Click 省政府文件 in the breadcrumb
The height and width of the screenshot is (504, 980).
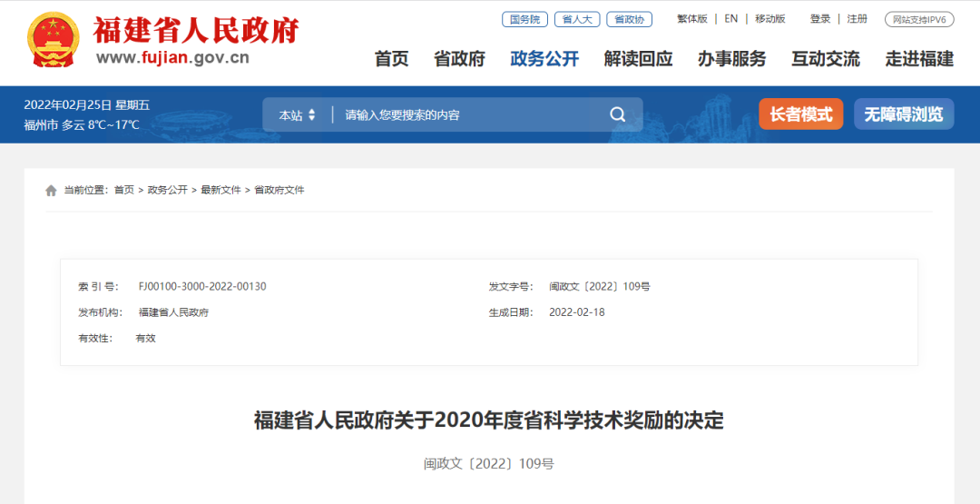coord(279,190)
